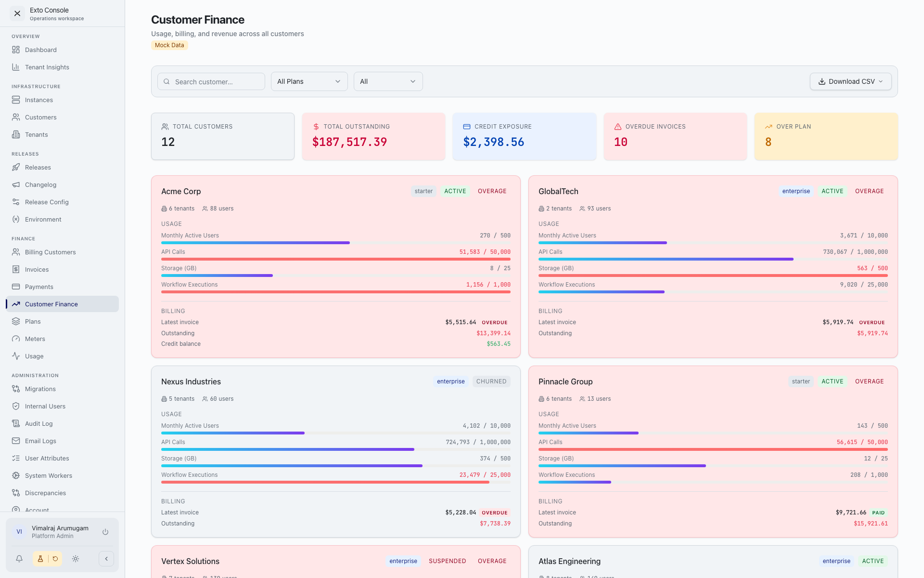
Task: Click Vertex Solutions card title
Action: pyautogui.click(x=190, y=561)
